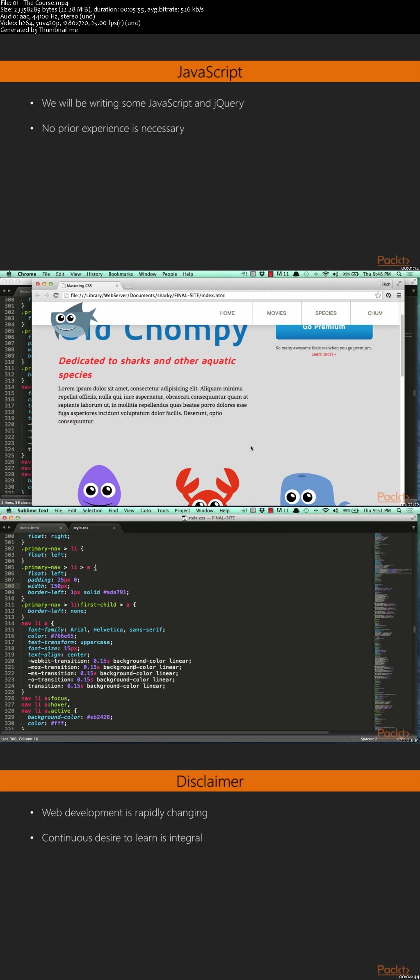The height and width of the screenshot is (980, 420).
Task: Click 'text-transform: uppercase' code line
Action: [x=70, y=642]
